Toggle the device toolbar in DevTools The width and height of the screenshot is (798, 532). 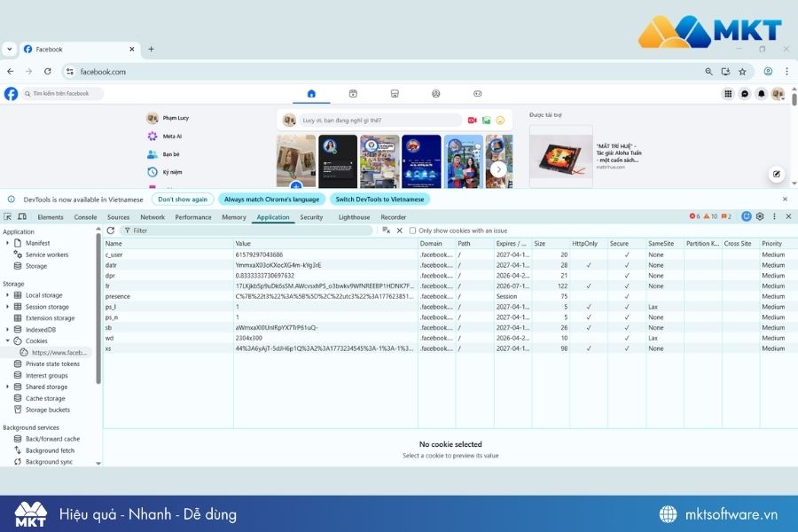pyautogui.click(x=21, y=216)
